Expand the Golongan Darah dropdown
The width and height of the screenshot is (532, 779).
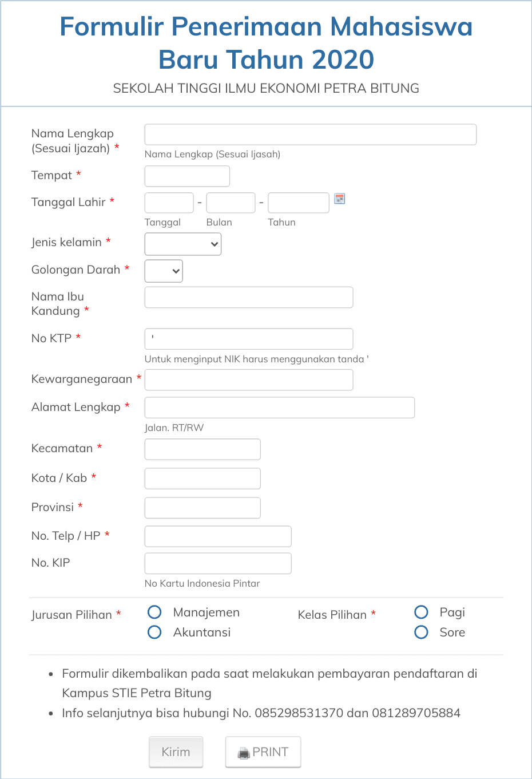click(x=163, y=271)
